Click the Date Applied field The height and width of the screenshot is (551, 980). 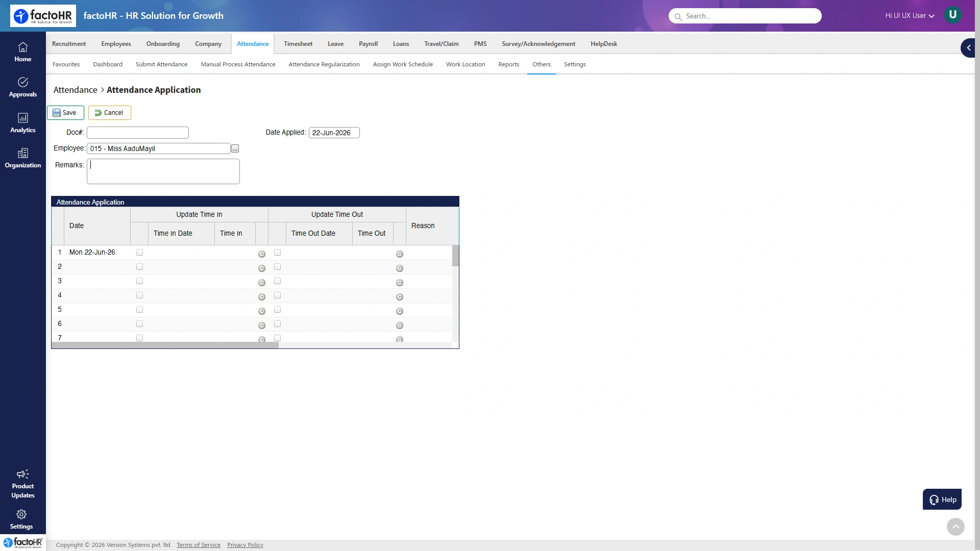click(x=334, y=133)
